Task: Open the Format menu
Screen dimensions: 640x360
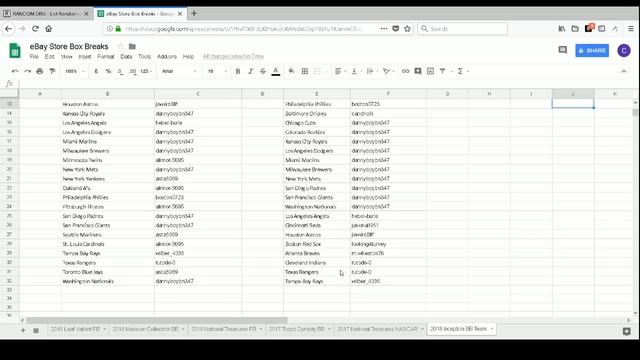Action: point(106,56)
